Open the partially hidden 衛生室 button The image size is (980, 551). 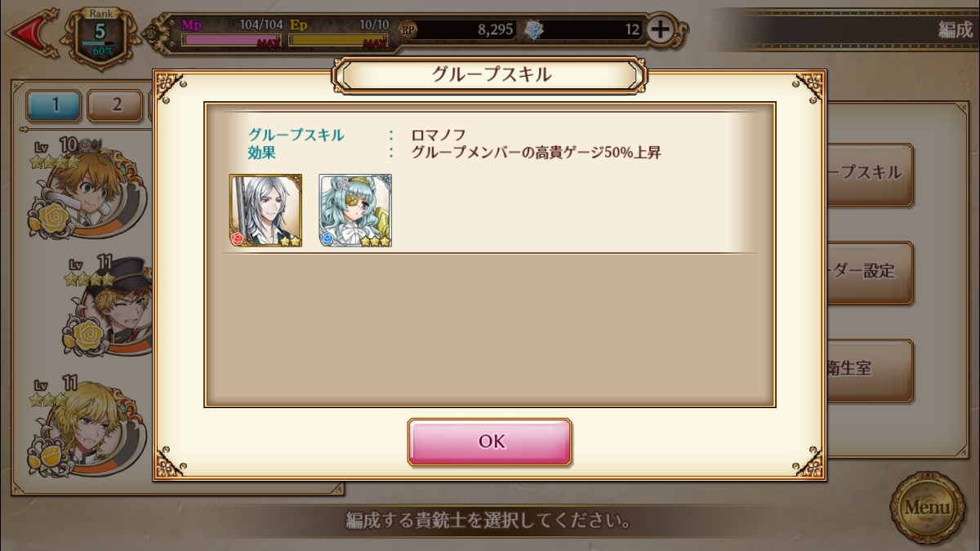[x=870, y=370]
